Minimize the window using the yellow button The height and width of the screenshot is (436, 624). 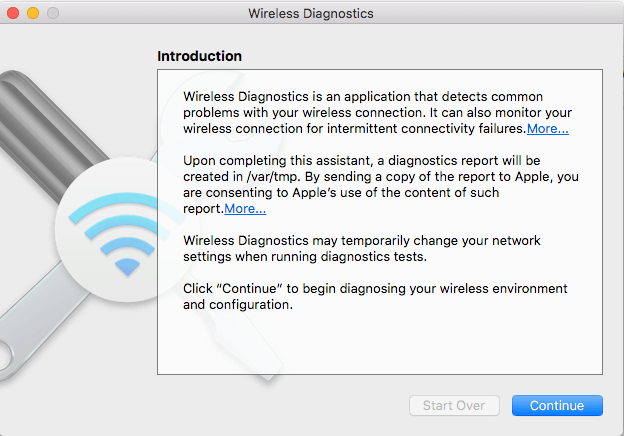(33, 13)
